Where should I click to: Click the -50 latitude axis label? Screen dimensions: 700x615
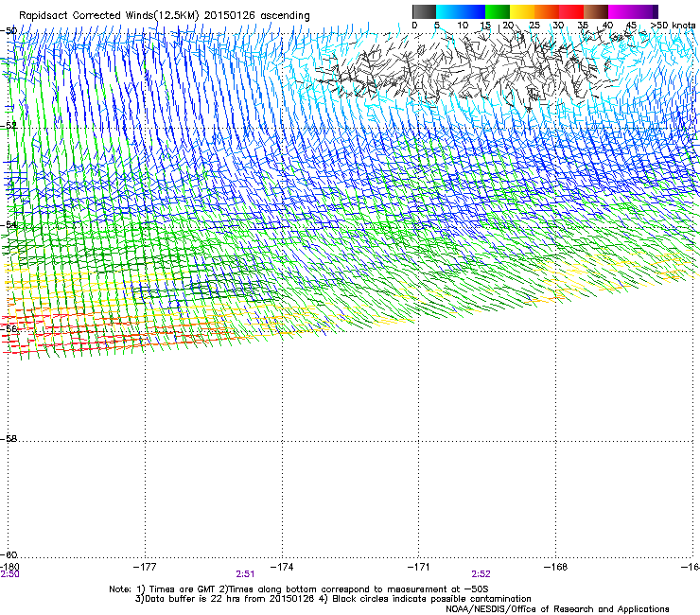9,31
